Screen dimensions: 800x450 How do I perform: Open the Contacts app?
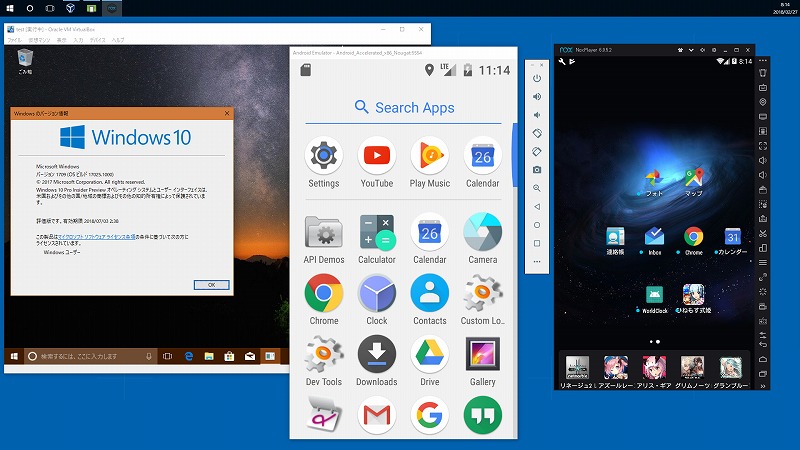pos(430,293)
